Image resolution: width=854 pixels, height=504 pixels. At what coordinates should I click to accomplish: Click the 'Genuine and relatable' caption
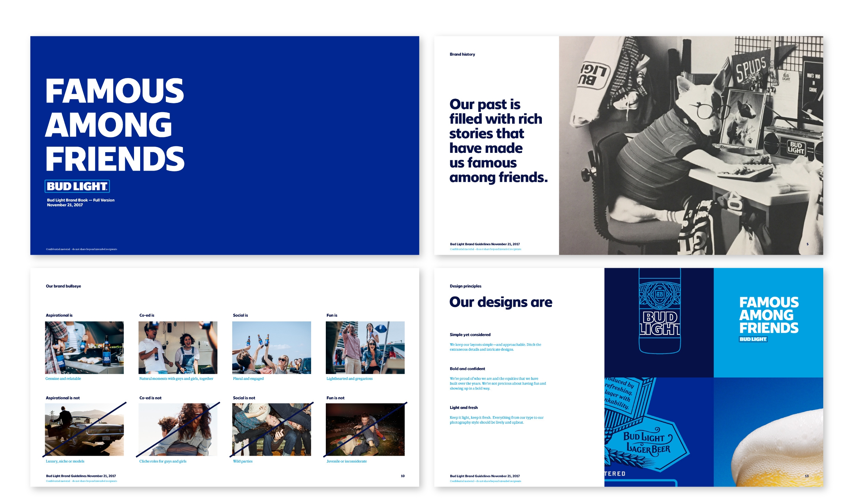63,379
